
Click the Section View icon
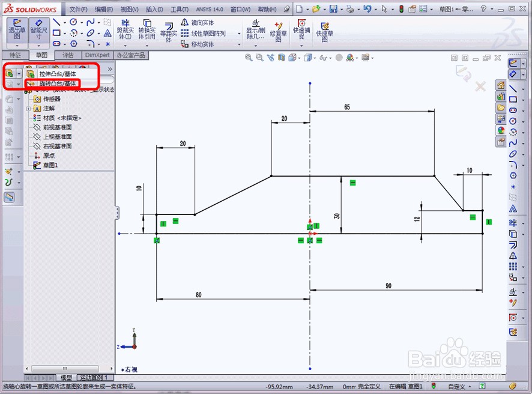281,58
